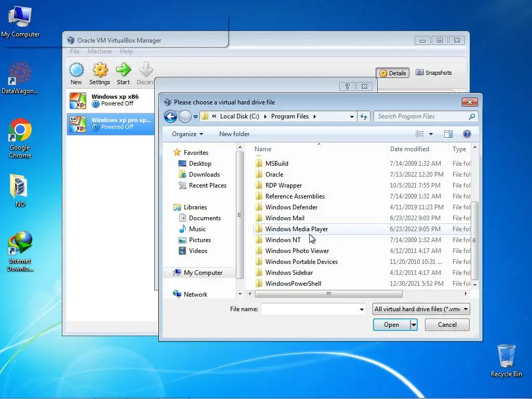
Task: Select Favorites in the navigation pane
Action: [x=196, y=153]
